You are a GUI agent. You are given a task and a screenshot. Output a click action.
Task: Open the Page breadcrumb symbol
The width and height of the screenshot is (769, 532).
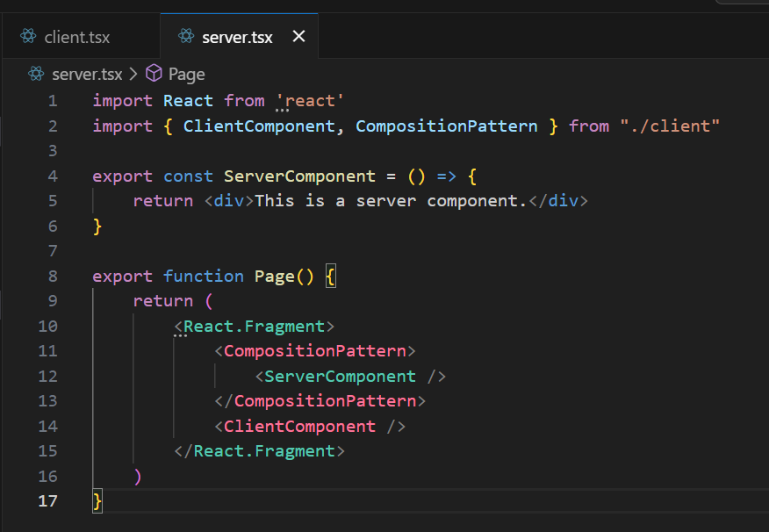pyautogui.click(x=186, y=75)
